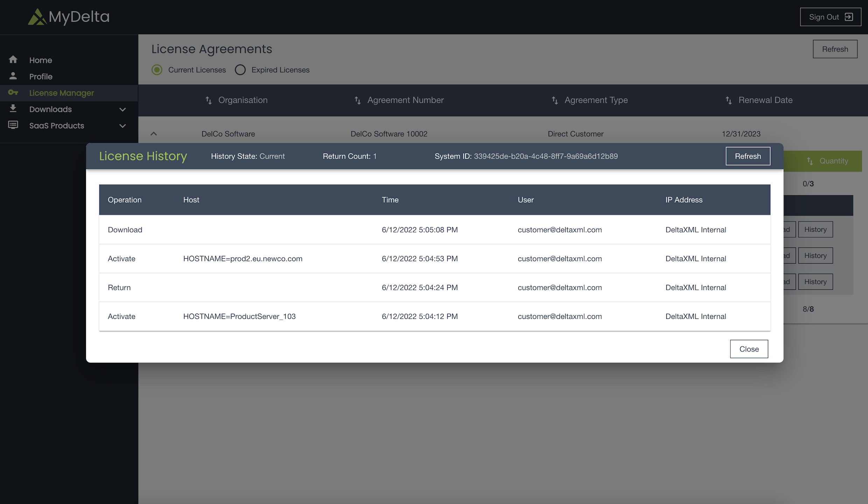The width and height of the screenshot is (868, 504).
Task: Sort by Agreement Number arrows icon
Action: (357, 100)
